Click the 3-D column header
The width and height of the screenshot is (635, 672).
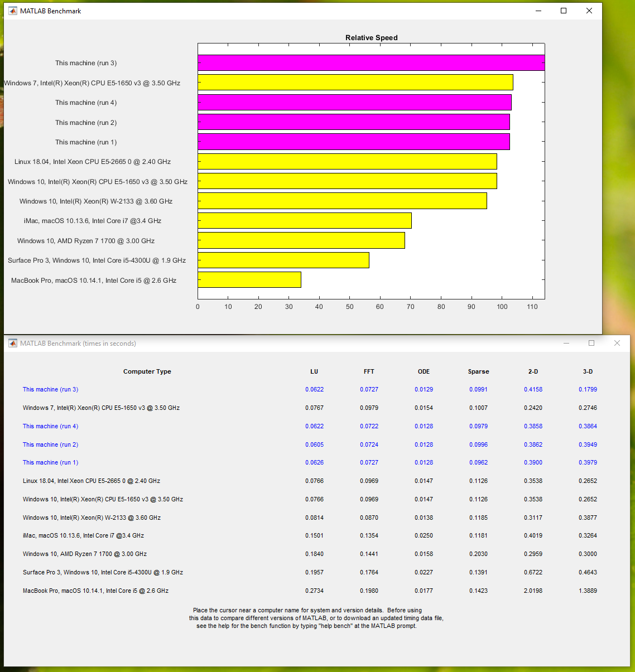588,371
